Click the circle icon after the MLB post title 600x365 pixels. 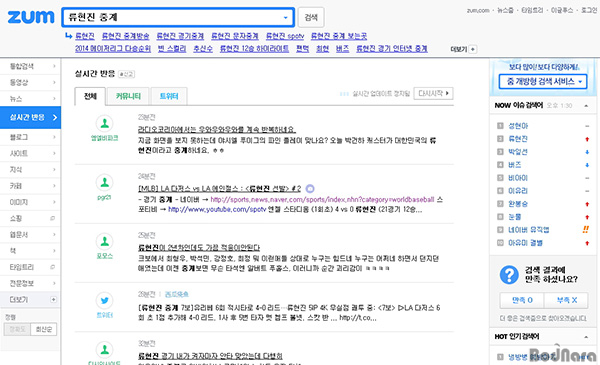tap(310, 189)
